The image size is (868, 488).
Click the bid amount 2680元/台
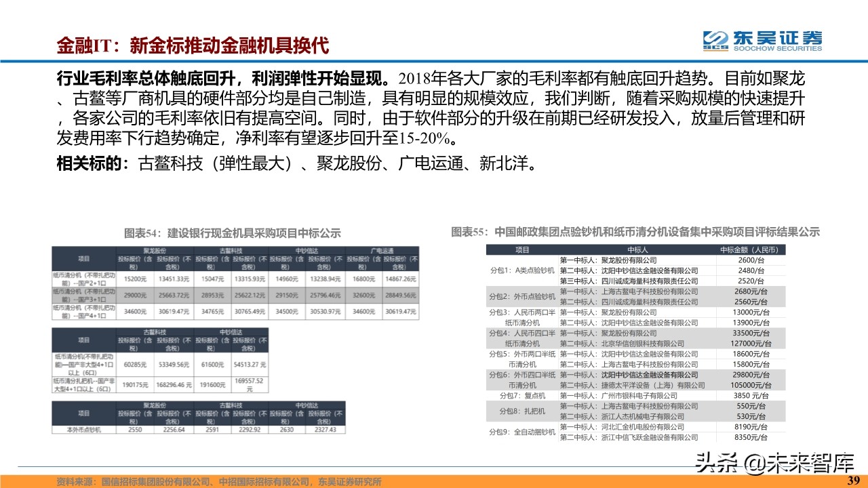[752, 291]
